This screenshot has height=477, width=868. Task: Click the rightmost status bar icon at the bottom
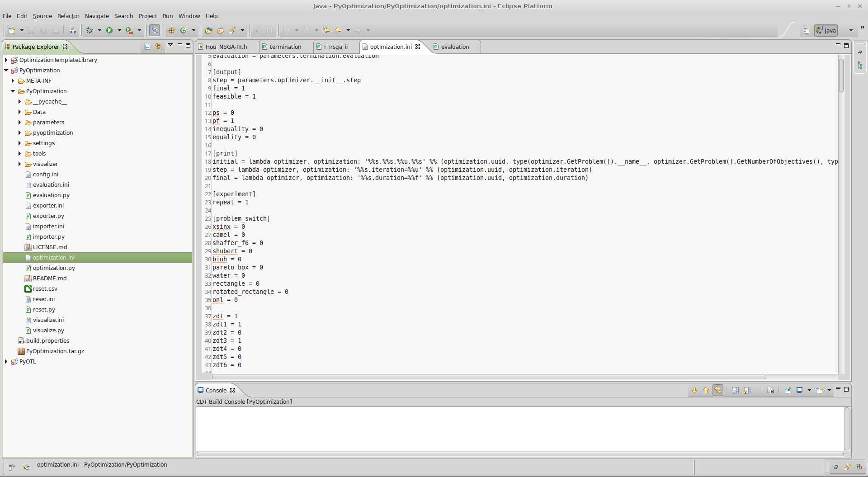click(x=859, y=467)
